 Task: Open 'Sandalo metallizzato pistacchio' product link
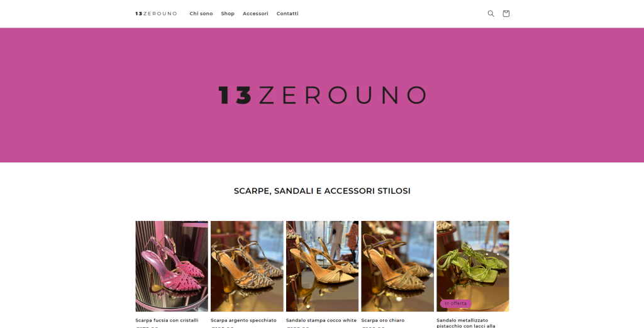pos(466,323)
